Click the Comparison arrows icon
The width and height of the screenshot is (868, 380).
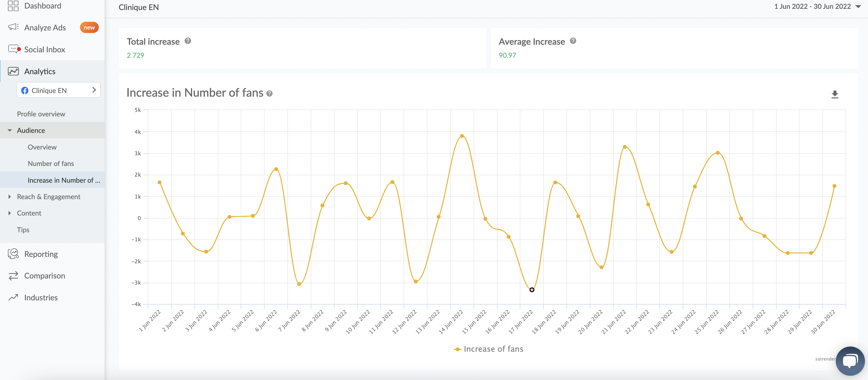[13, 275]
